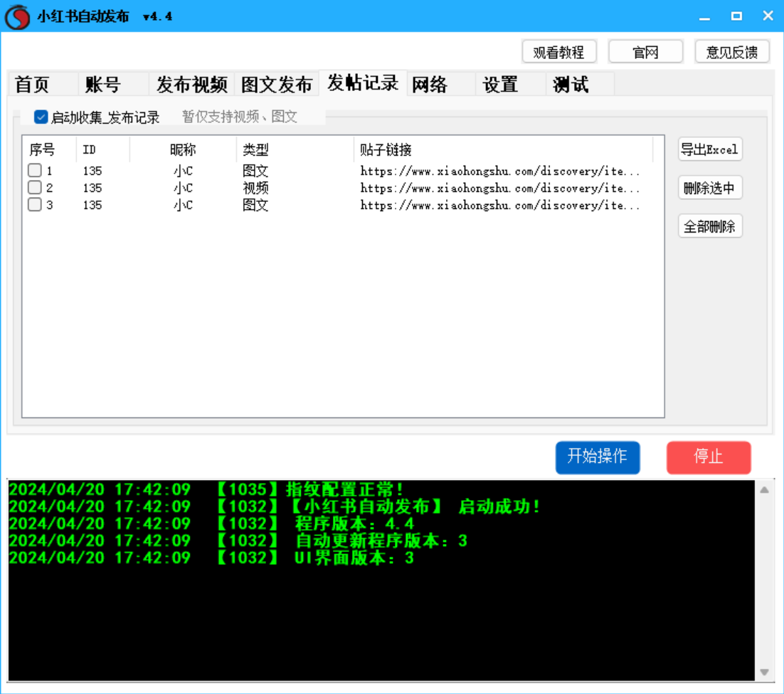Switch to the 账号 tab
The height and width of the screenshot is (694, 784).
pos(114,84)
